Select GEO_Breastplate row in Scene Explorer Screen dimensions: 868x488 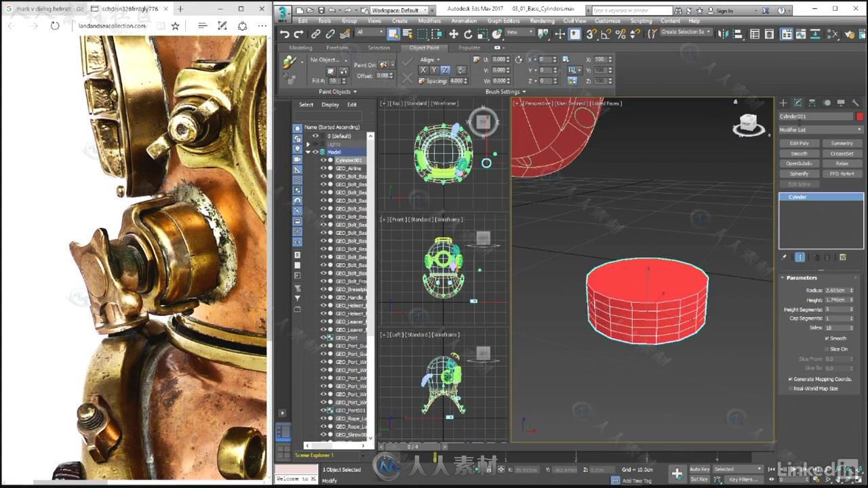[351, 289]
